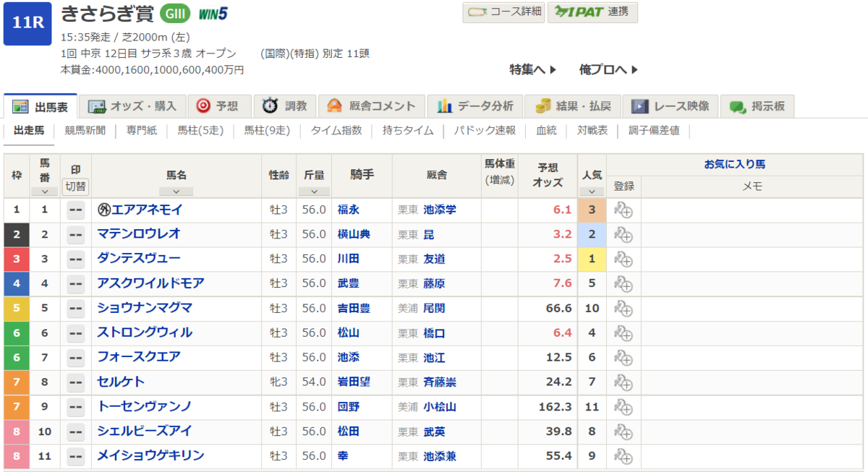Open horse page for ダンテスヴュー
Viewport: 868px width, 472px height.
[139, 259]
